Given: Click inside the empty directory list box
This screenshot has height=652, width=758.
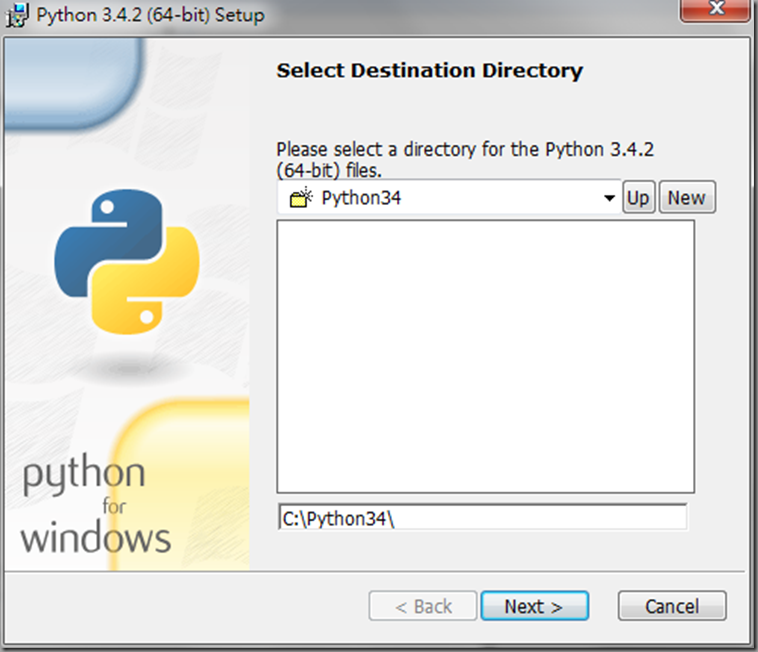Looking at the screenshot, I should 485,357.
